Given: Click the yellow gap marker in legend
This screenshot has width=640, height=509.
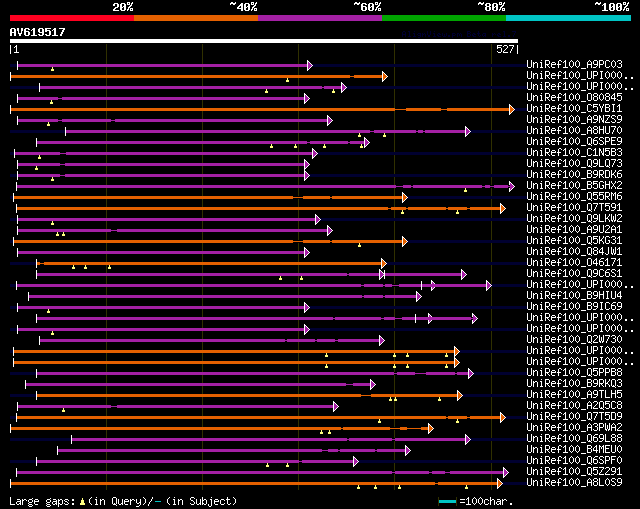Looking at the screenshot, I should pyautogui.click(x=82, y=502).
